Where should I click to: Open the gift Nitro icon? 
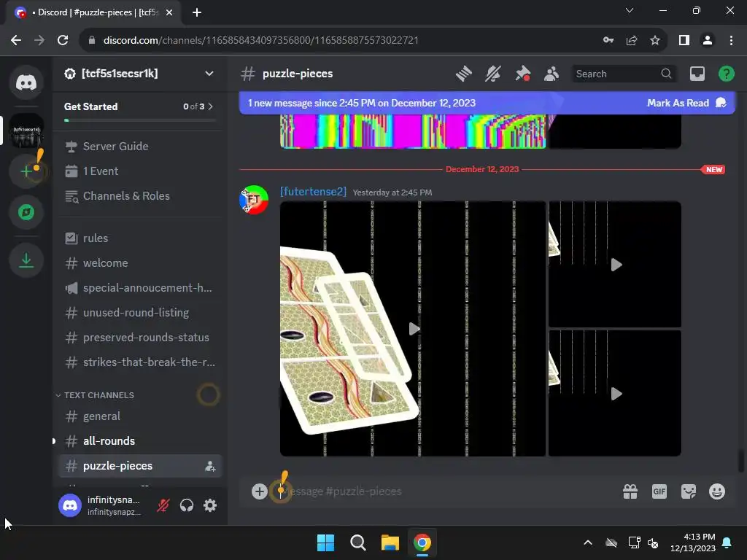pyautogui.click(x=630, y=491)
